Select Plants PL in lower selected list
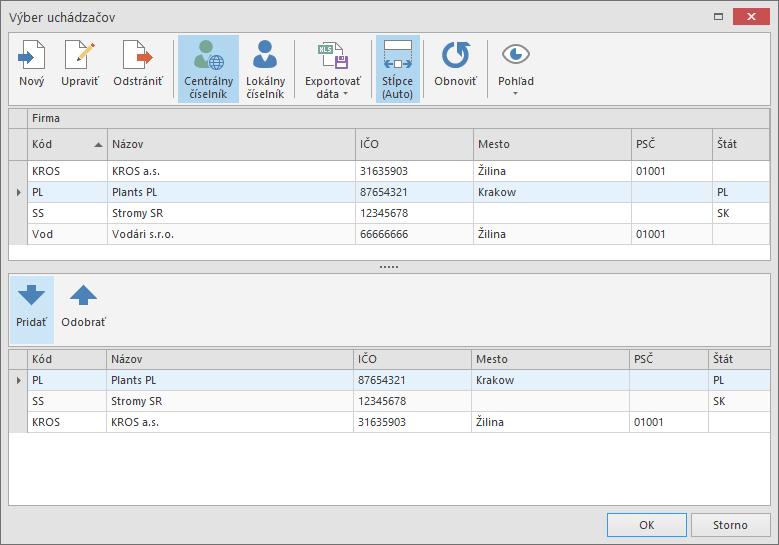 coord(398,380)
